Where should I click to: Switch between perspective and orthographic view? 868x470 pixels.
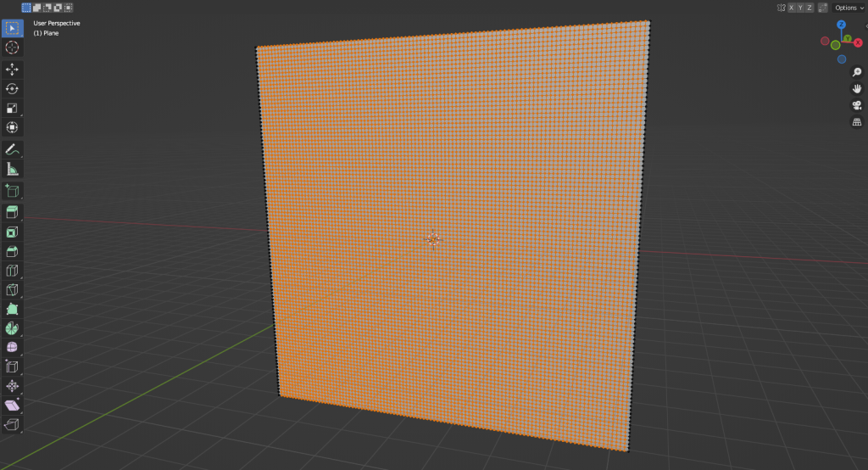click(x=857, y=122)
